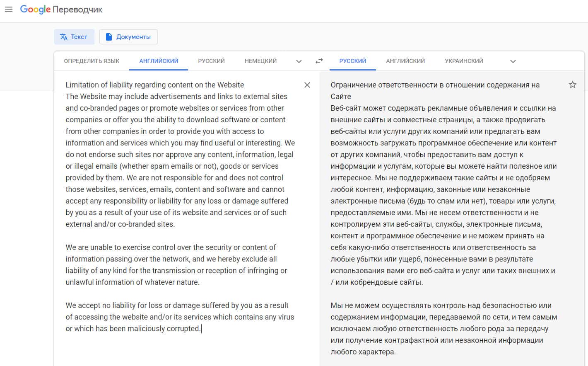
Task: Open Документы translation mode
Action: (128, 37)
